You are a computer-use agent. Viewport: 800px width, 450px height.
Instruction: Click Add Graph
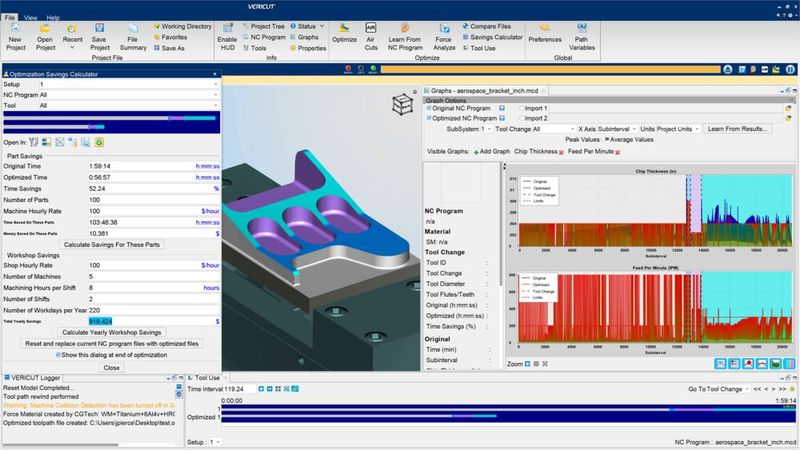(x=492, y=152)
